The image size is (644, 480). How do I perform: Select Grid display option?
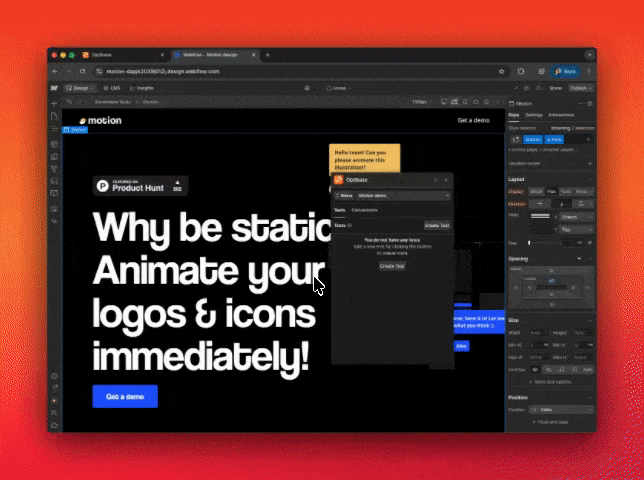(566, 191)
